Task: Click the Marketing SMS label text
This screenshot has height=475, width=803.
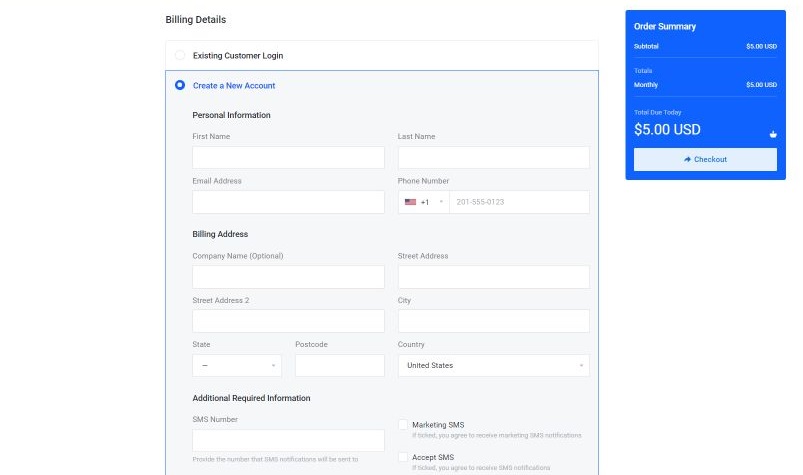Action: pyautogui.click(x=438, y=425)
